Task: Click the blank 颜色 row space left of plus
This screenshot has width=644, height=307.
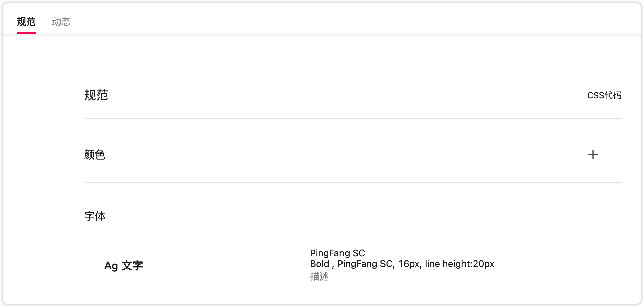Action: coord(336,155)
